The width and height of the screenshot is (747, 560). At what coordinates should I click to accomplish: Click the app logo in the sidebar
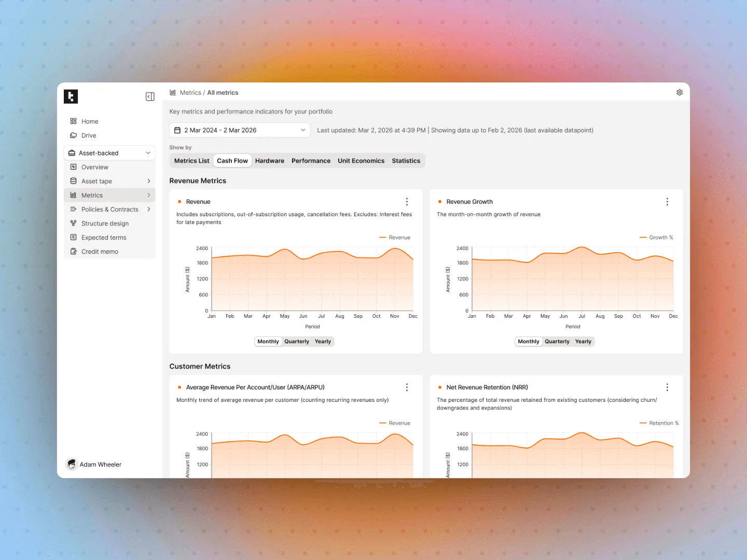coord(71,96)
